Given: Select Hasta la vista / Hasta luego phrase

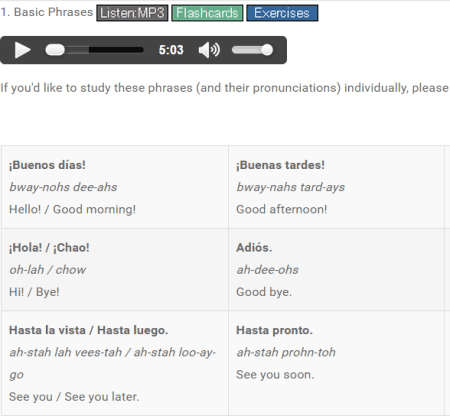Looking at the screenshot, I should (x=89, y=330).
